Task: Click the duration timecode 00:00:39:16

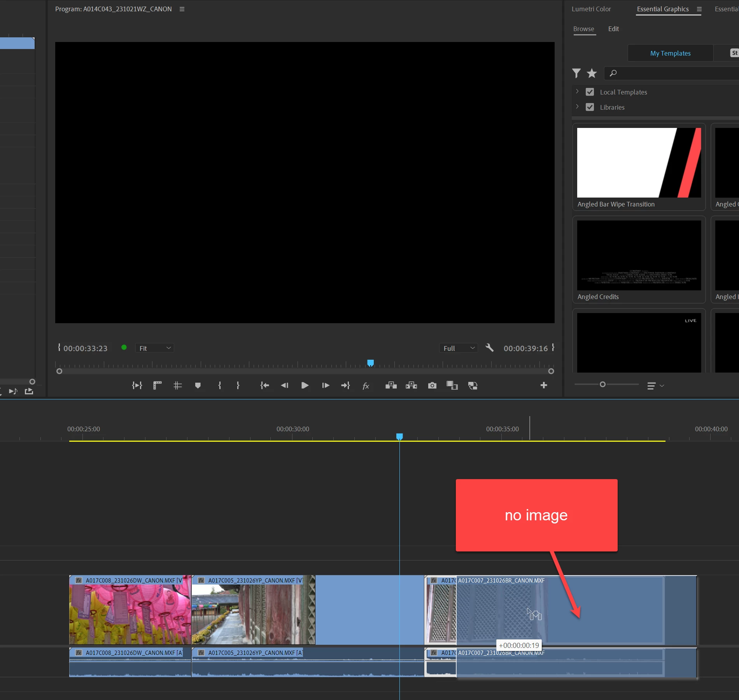Action: 526,348
